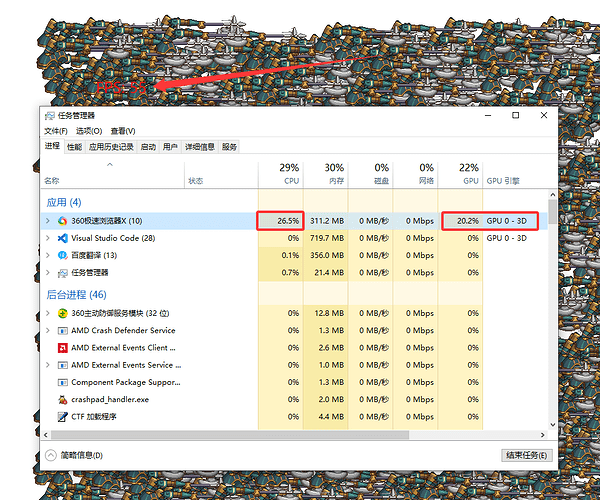This screenshot has height=500, width=600.
Task: Expand AMD External Events Service row
Action: point(48,365)
